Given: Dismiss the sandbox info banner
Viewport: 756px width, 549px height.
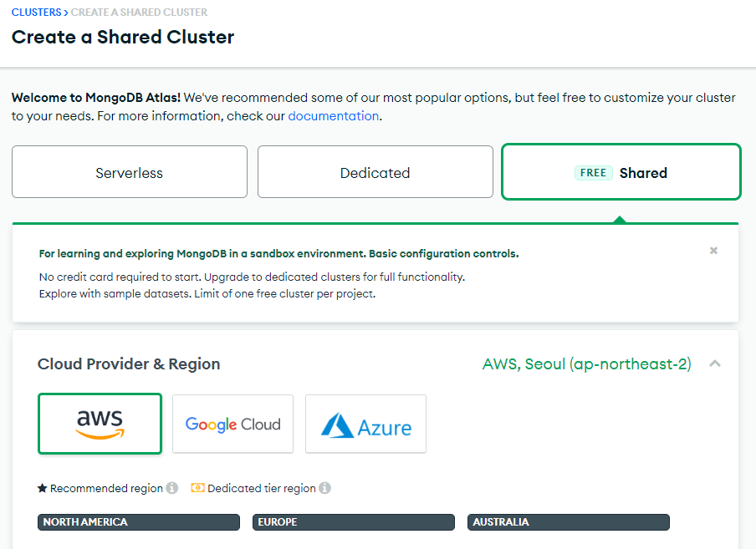Looking at the screenshot, I should click(713, 251).
